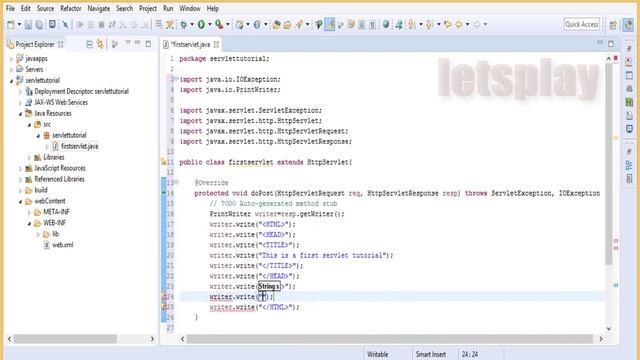The width and height of the screenshot is (640, 360).
Task: Collapse the Java Resources node
Action: pos(20,114)
